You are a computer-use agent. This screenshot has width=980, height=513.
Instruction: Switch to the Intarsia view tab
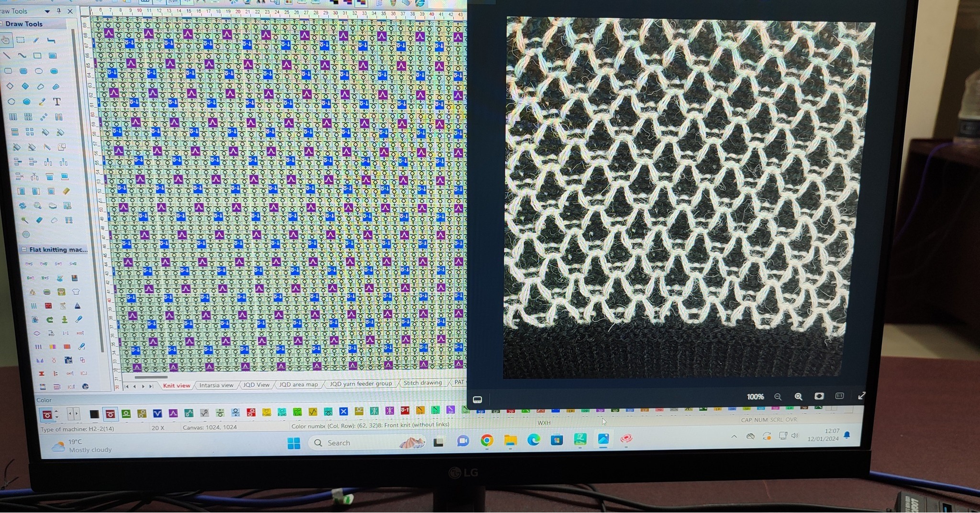coord(216,385)
